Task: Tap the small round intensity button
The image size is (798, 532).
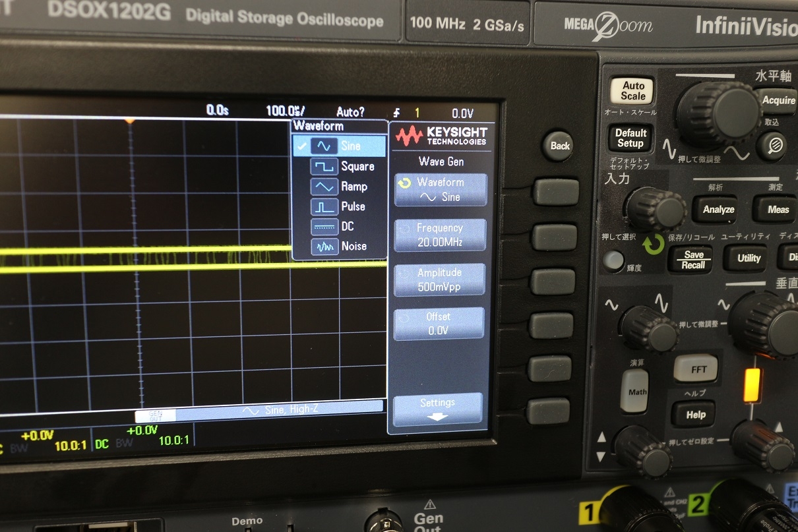Action: point(613,260)
